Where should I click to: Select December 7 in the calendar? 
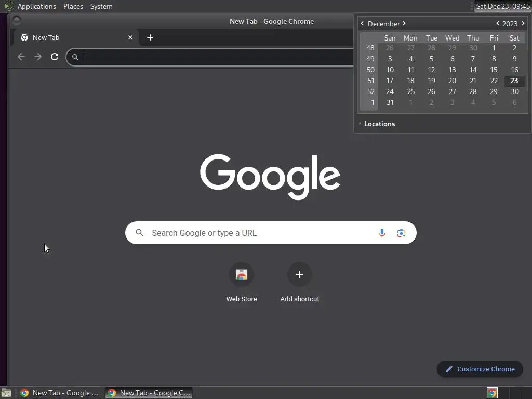click(473, 59)
